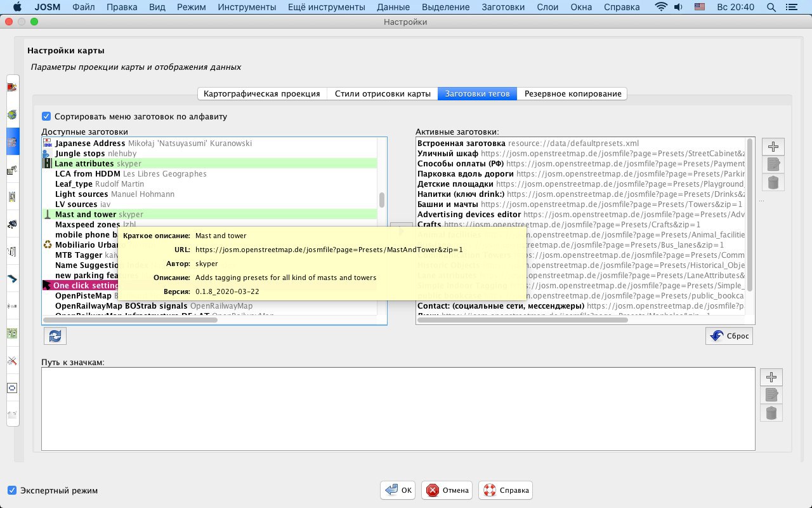This screenshot has height=508, width=812.
Task: Click vertical scrollbar of available presets list
Action: (382, 200)
